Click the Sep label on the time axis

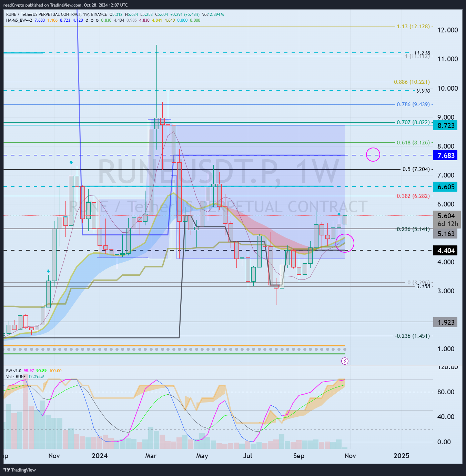[299, 456]
